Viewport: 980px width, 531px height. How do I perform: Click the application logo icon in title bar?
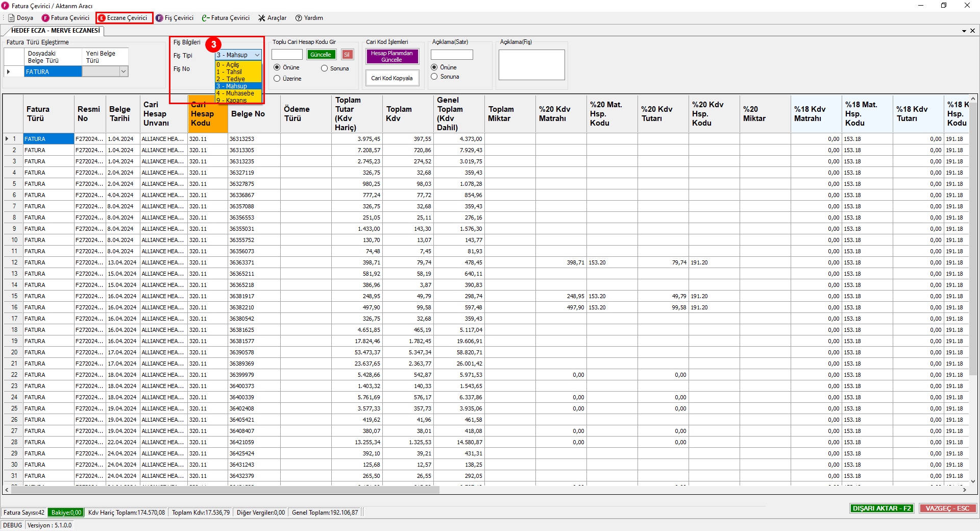5,6
